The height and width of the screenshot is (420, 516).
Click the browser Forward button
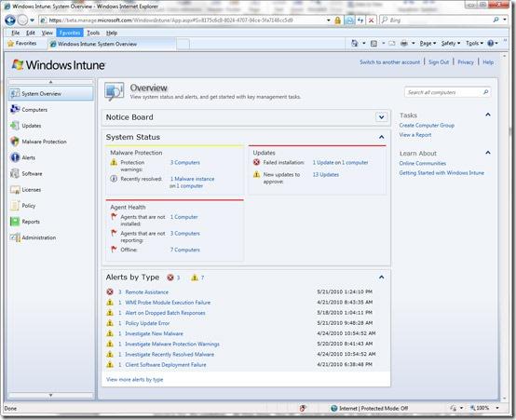click(22, 20)
